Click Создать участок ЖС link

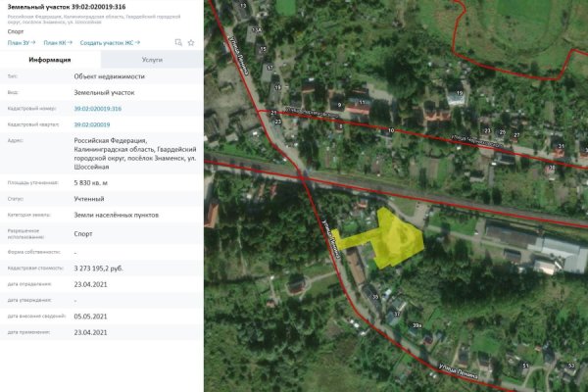pyautogui.click(x=108, y=43)
